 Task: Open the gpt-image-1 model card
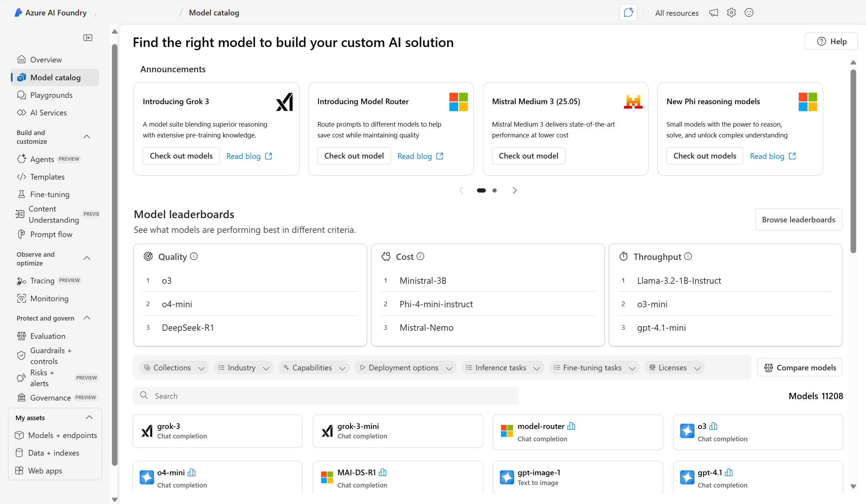coord(578,477)
